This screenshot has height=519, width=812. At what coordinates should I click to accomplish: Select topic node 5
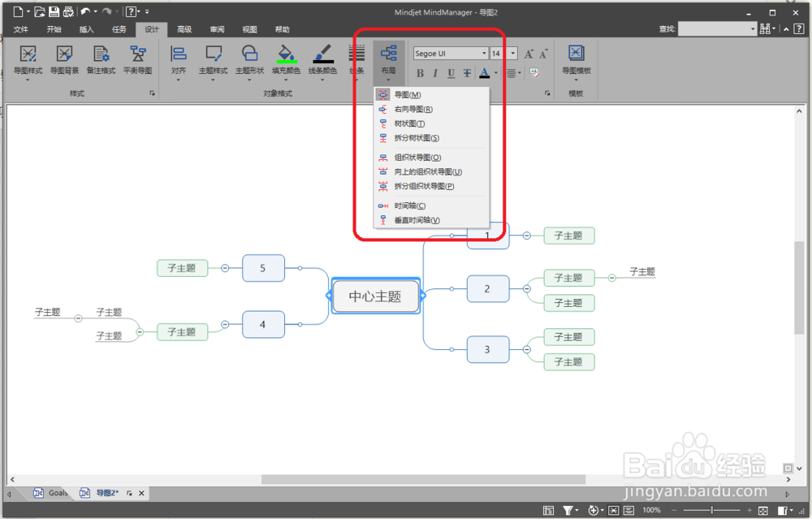[263, 268]
